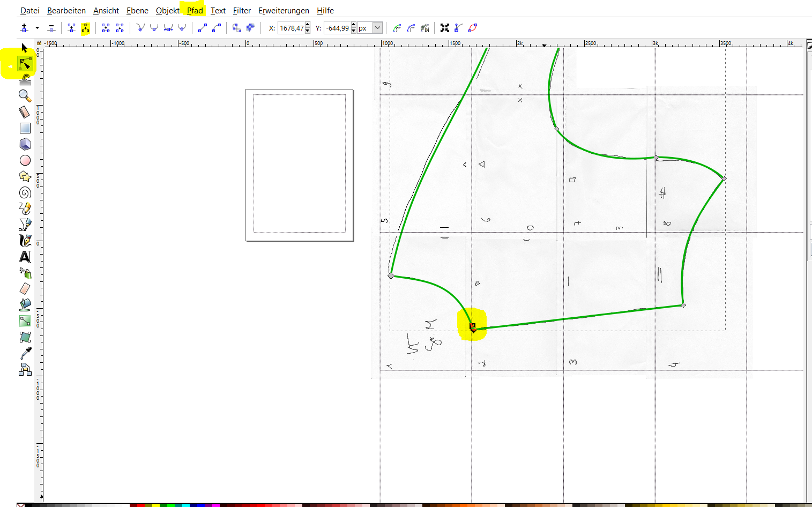Select the Color picker dropper tool

pyautogui.click(x=25, y=353)
